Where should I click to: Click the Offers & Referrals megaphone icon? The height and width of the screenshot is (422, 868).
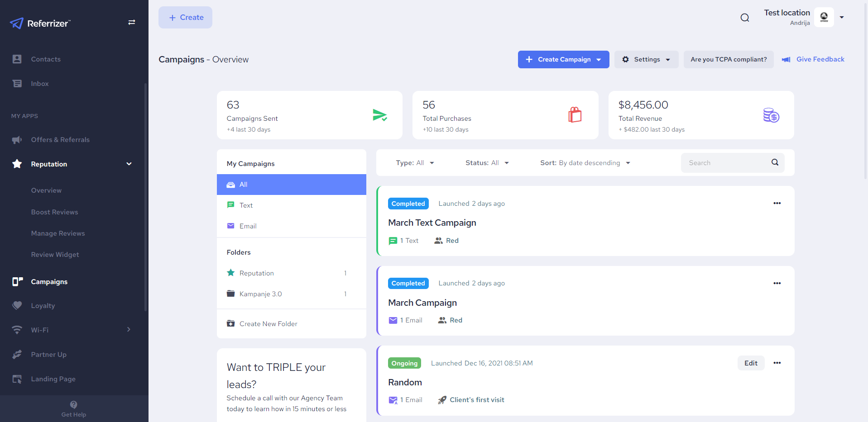coord(17,140)
